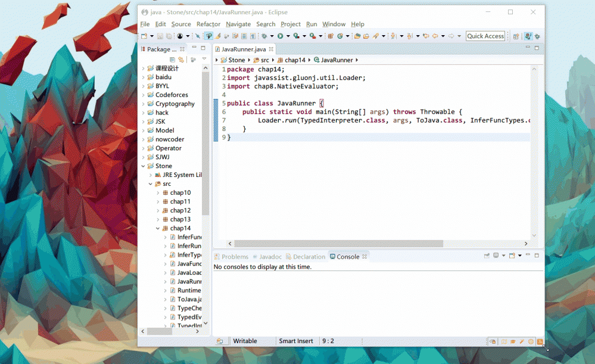Collapse the chap14 package node

(x=158, y=228)
